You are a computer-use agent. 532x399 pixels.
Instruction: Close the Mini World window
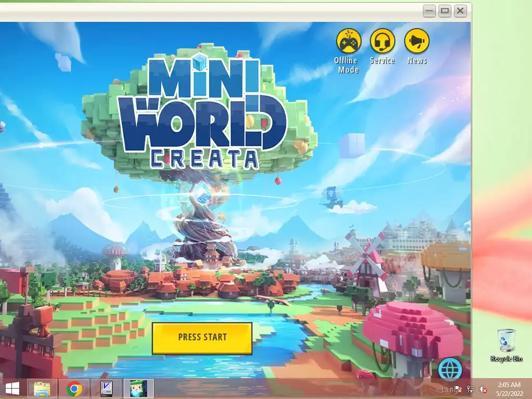click(x=460, y=11)
